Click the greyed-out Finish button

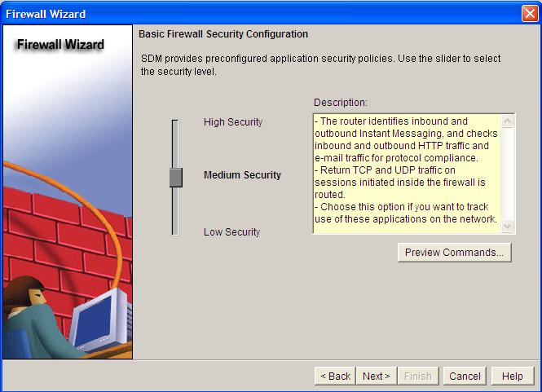coord(418,376)
